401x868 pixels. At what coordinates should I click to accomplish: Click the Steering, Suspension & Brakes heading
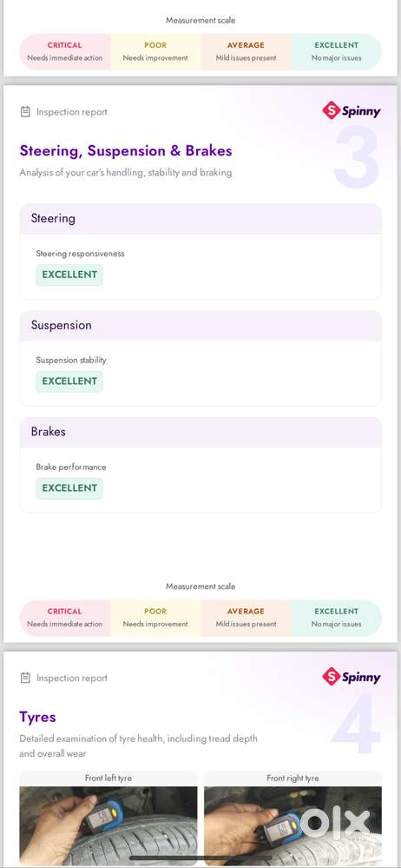pos(126,150)
